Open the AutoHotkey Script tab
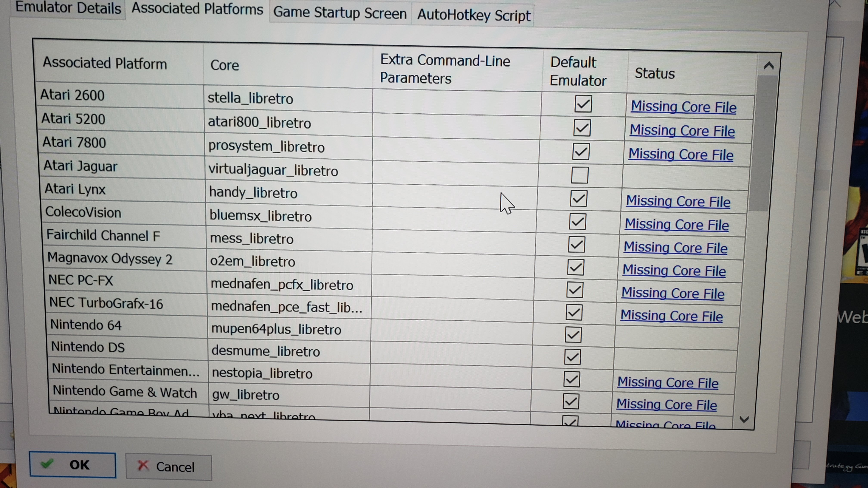The height and width of the screenshot is (488, 868). coord(473,15)
